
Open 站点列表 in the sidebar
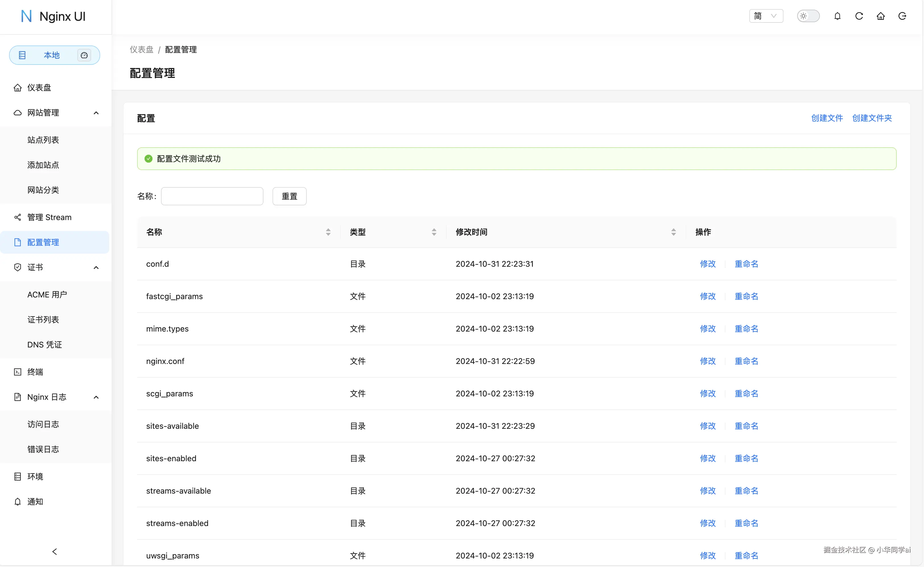click(43, 140)
